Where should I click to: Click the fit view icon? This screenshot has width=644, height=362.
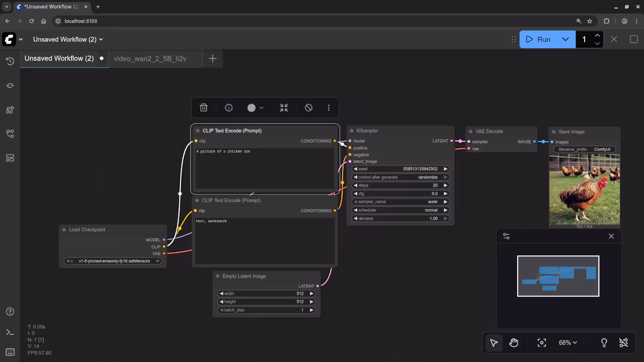(x=541, y=343)
